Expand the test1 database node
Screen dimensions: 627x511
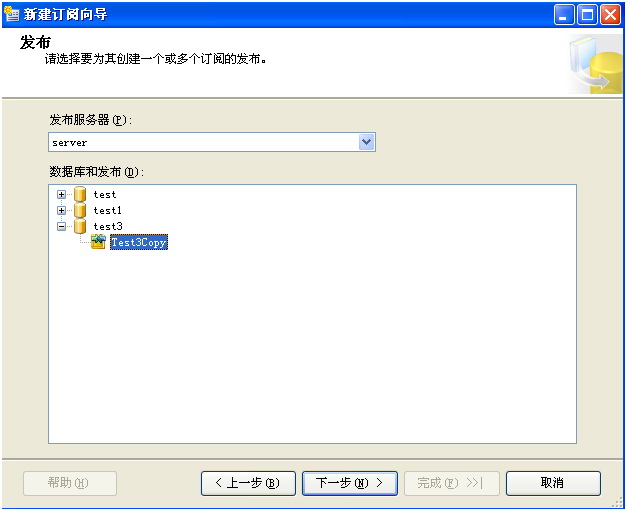point(62,210)
